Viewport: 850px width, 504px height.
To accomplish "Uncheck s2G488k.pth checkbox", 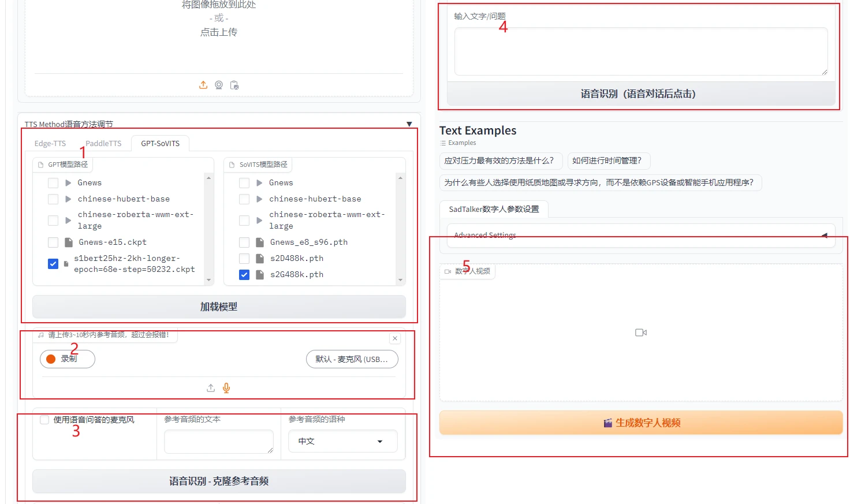I will coord(244,275).
